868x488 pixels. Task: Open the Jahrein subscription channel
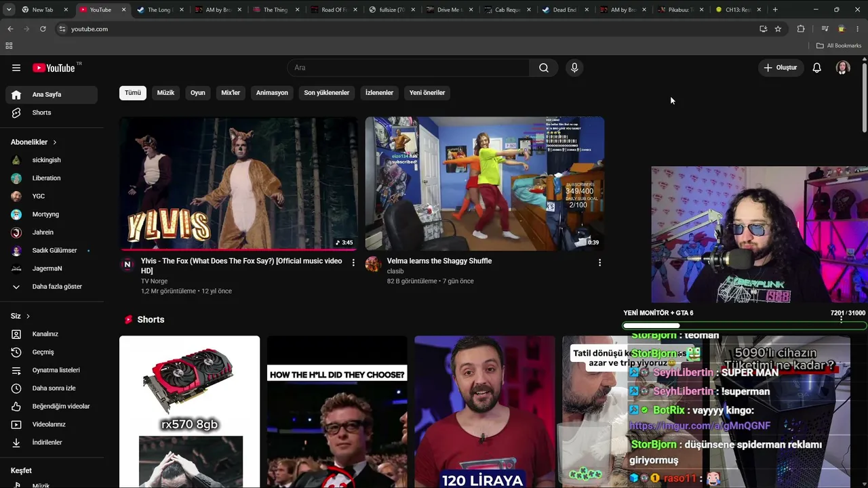click(x=52, y=232)
